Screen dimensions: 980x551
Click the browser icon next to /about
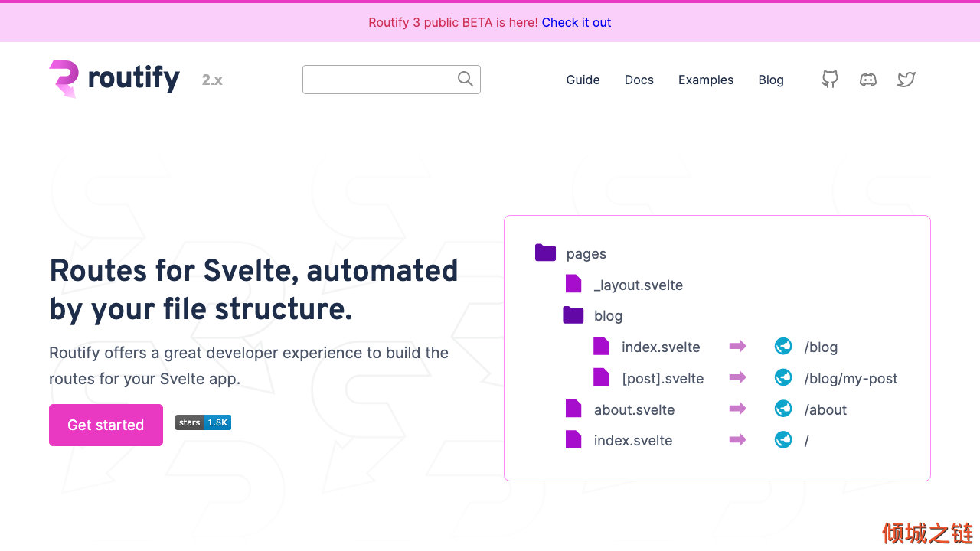(783, 409)
